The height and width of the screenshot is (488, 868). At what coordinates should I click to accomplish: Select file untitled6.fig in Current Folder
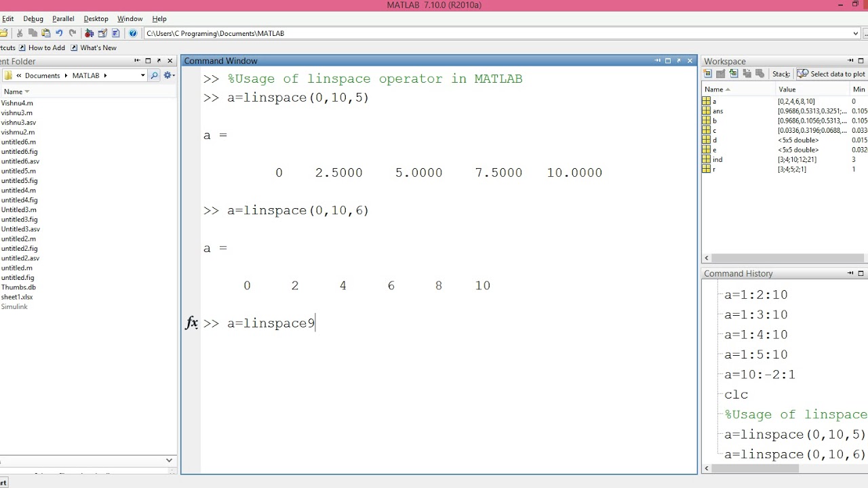click(x=19, y=152)
